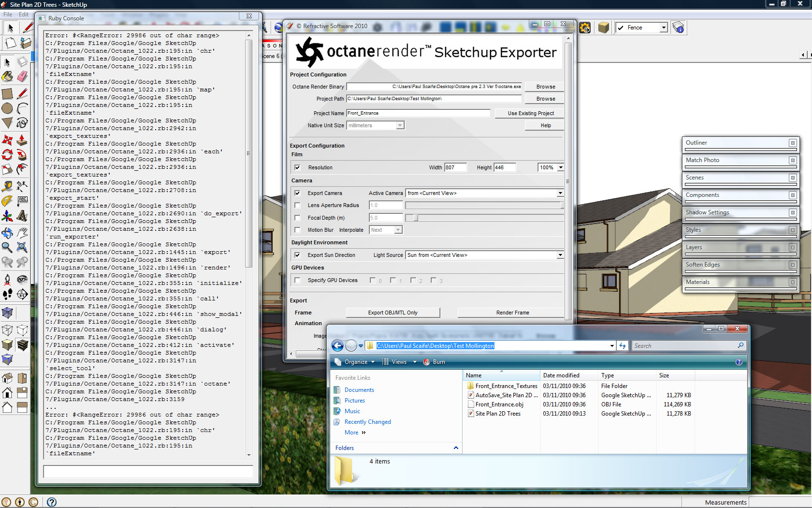The height and width of the screenshot is (508, 812).
Task: Select the Zoom Extents tool
Action: click(x=22, y=248)
